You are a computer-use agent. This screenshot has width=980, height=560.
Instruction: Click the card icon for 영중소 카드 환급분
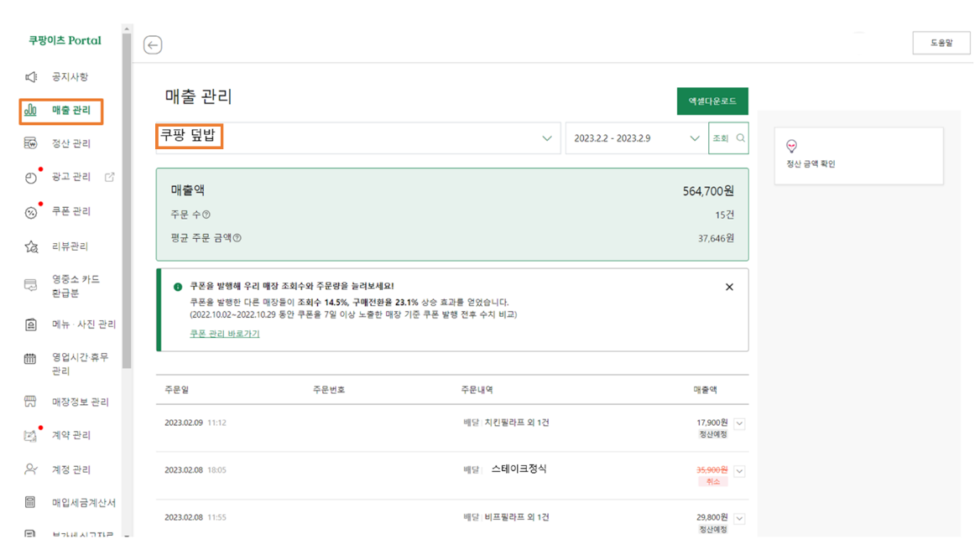click(30, 285)
